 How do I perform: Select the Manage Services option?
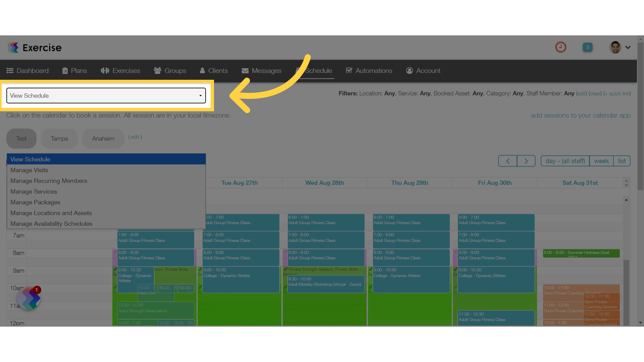(x=33, y=191)
